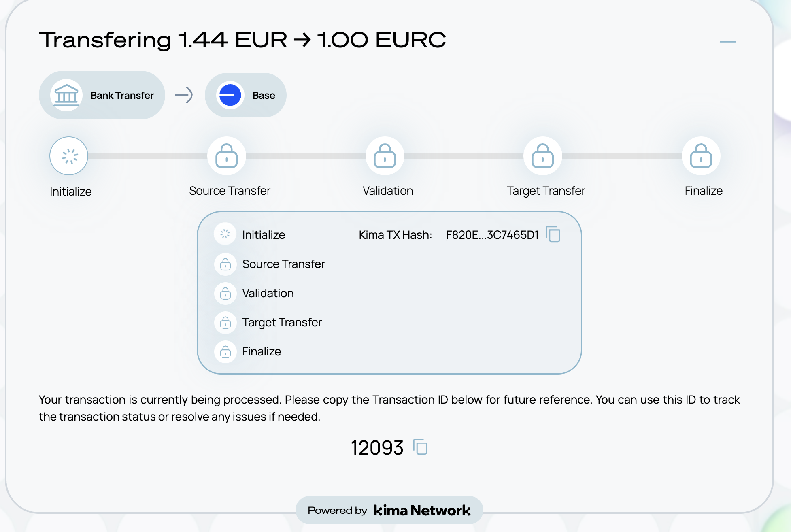The width and height of the screenshot is (791, 532).
Task: Select the Validation row in status list
Action: coord(268,293)
